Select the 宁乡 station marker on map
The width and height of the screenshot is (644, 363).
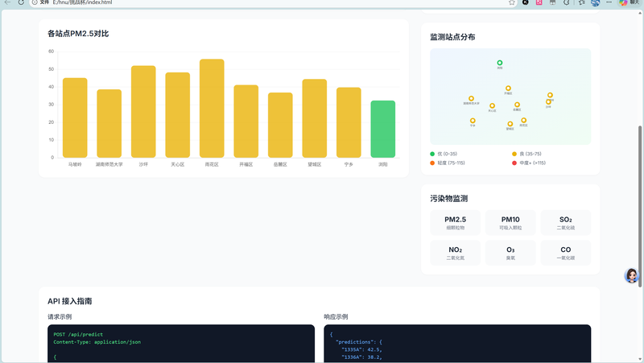473,121
